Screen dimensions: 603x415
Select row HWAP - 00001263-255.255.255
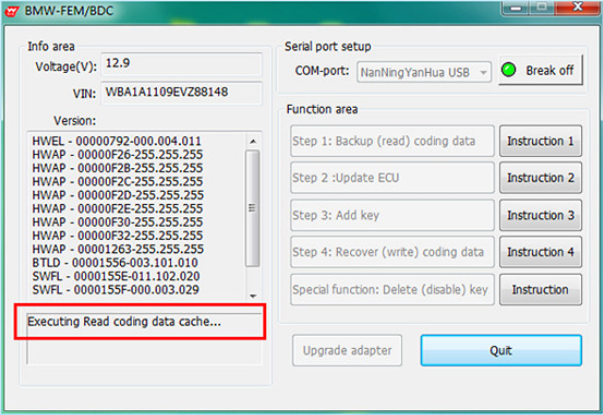click(118, 249)
